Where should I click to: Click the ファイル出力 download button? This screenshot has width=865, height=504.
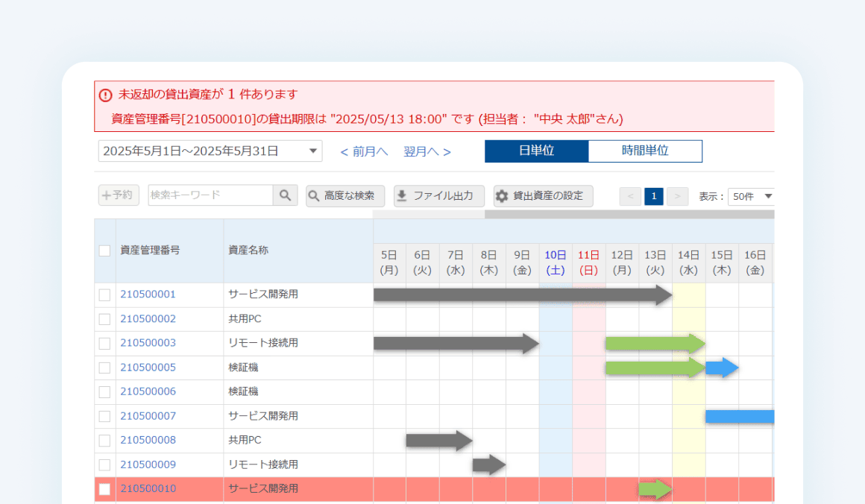(x=439, y=196)
